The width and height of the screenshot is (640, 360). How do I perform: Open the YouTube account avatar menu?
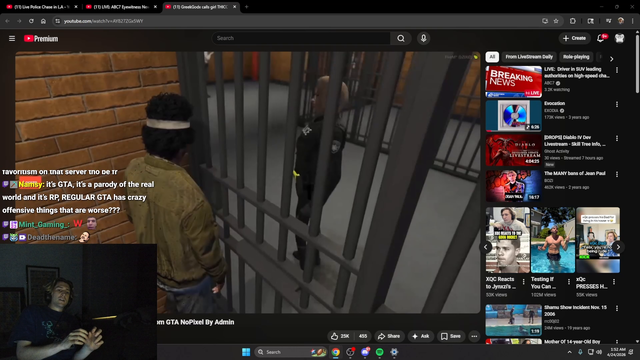click(619, 38)
